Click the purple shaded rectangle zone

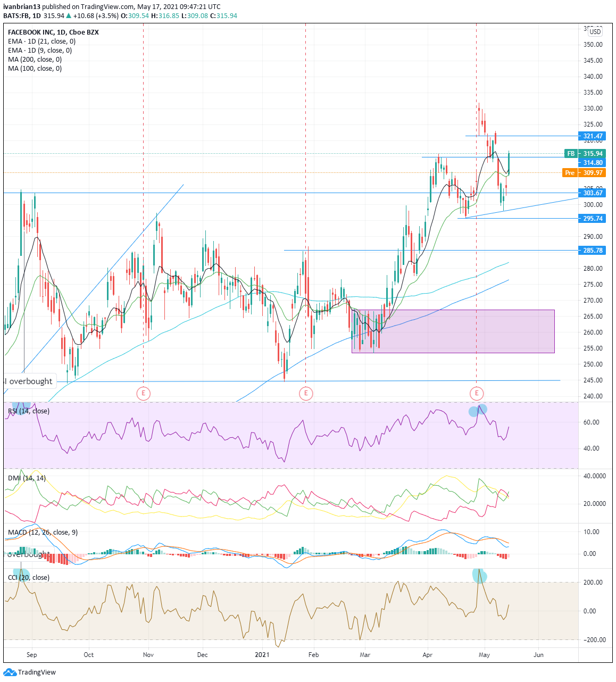click(x=453, y=331)
